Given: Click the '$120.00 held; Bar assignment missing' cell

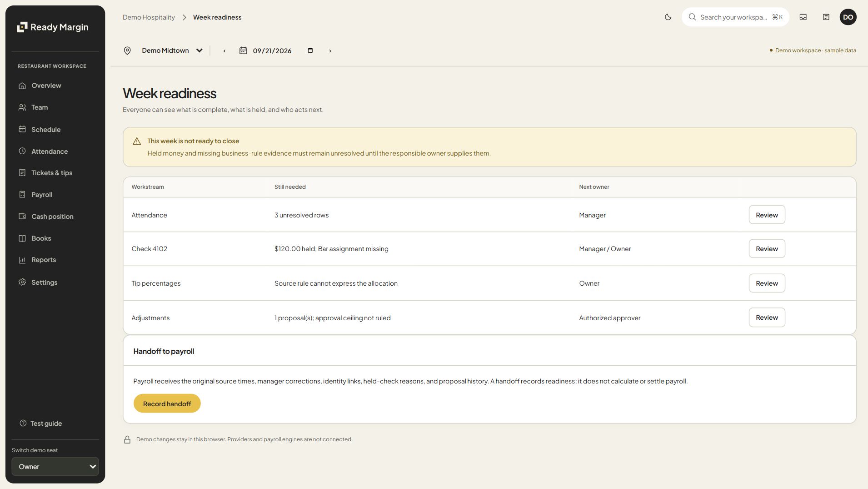Looking at the screenshot, I should 331,249.
